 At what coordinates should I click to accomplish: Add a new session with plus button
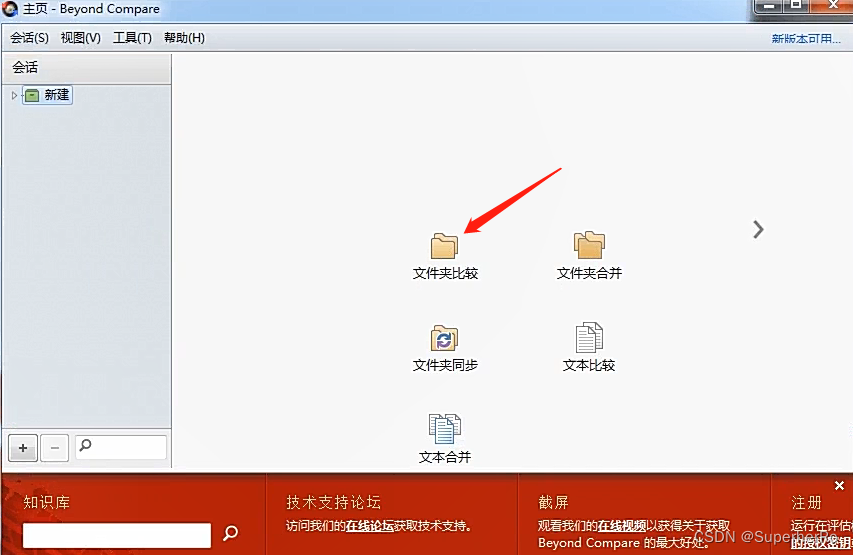click(23, 448)
